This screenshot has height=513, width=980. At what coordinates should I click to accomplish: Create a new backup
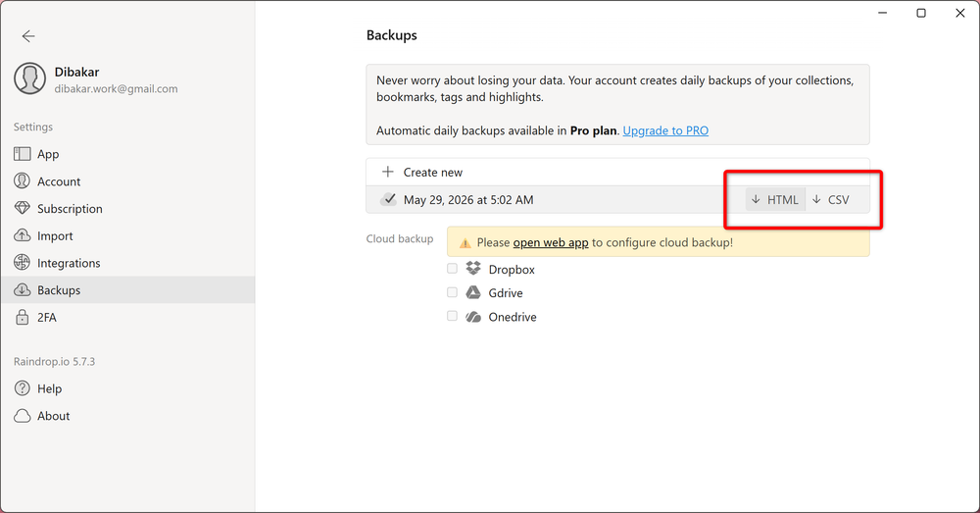617,172
